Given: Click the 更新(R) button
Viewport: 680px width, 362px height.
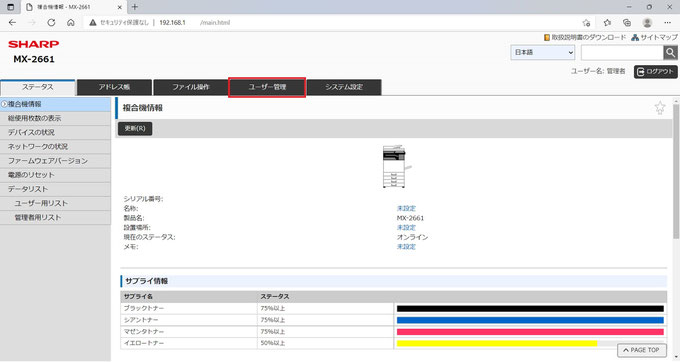Looking at the screenshot, I should click(135, 129).
